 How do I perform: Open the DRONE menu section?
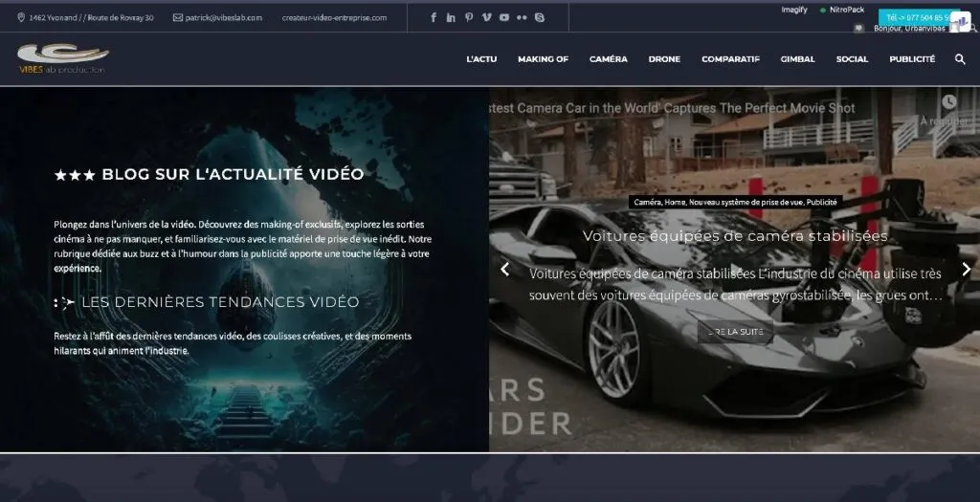[x=664, y=59]
